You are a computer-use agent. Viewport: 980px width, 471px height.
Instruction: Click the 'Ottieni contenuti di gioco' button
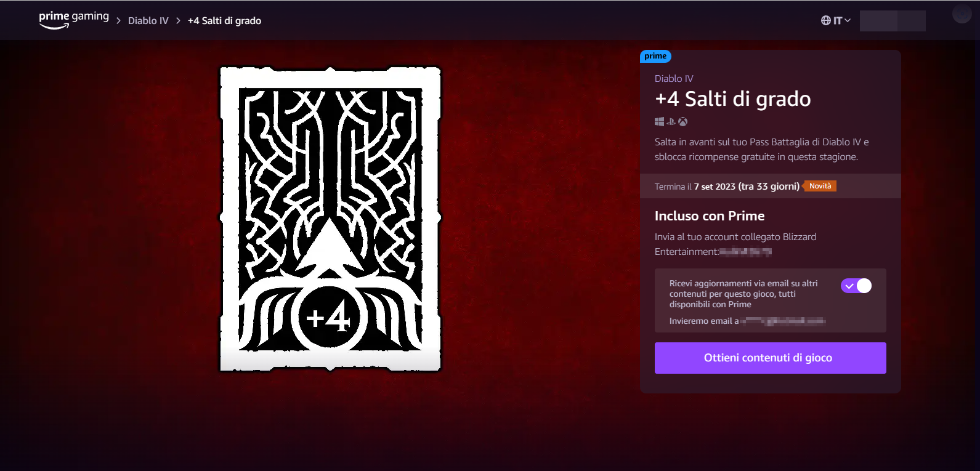pos(770,358)
